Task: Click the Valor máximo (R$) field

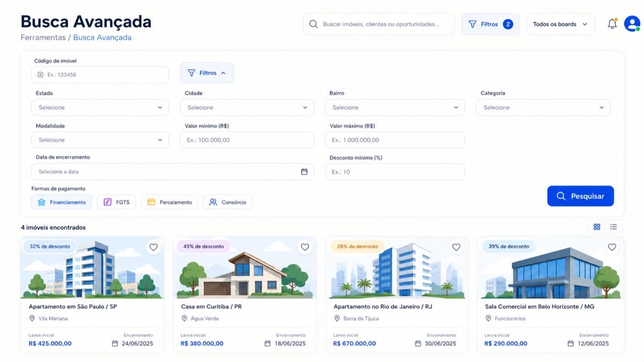Action: (x=395, y=140)
